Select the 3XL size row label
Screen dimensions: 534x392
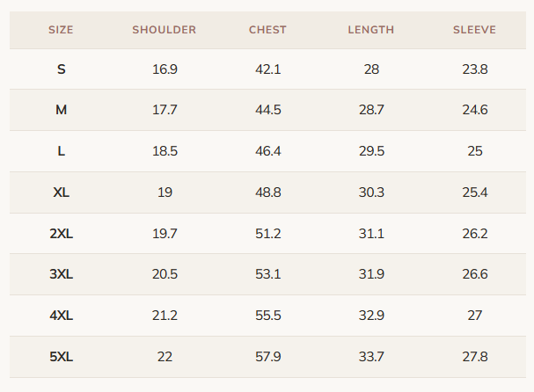click(x=62, y=274)
